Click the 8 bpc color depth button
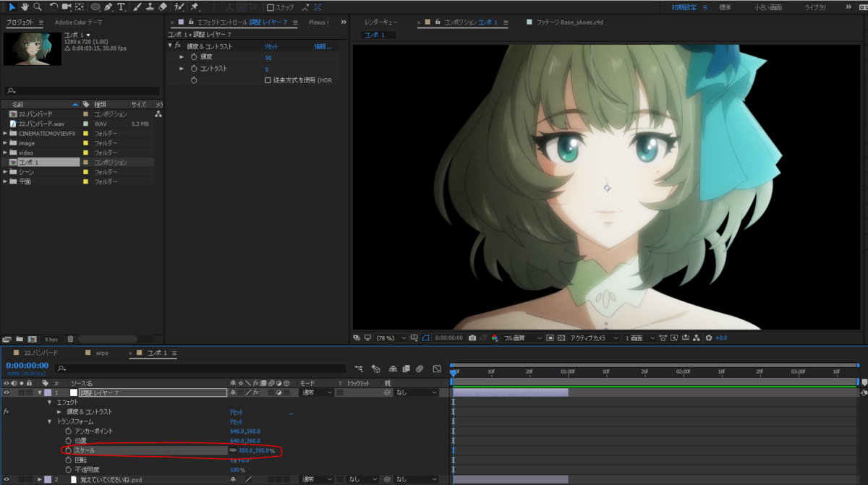 pyautogui.click(x=51, y=339)
